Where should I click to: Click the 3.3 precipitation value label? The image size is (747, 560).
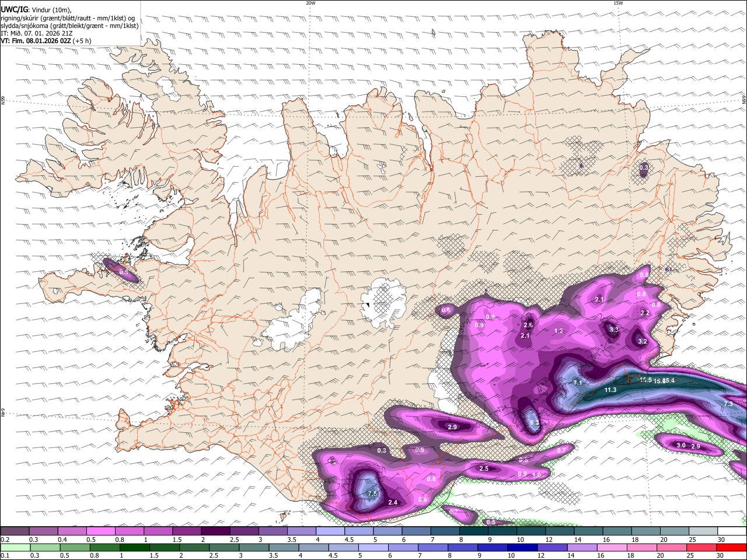coord(613,330)
